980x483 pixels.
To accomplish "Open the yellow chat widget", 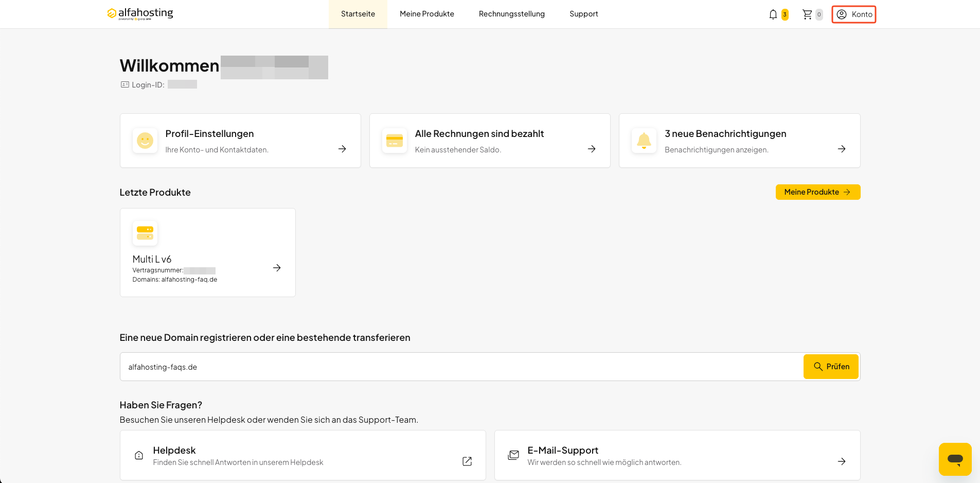I will click(x=955, y=459).
